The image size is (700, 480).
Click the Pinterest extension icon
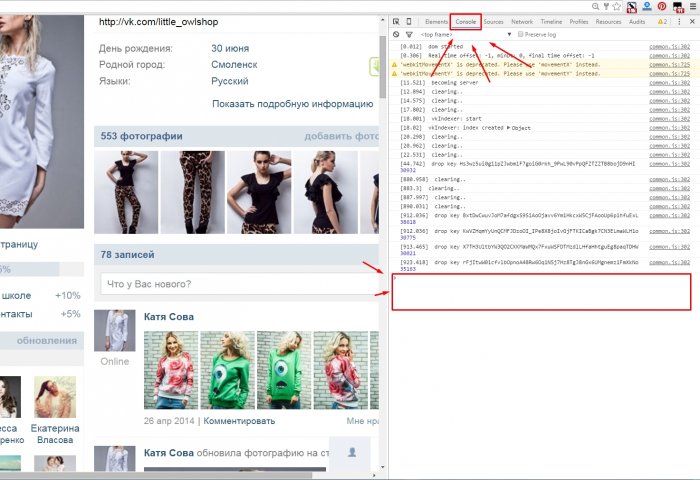pyautogui.click(x=661, y=6)
